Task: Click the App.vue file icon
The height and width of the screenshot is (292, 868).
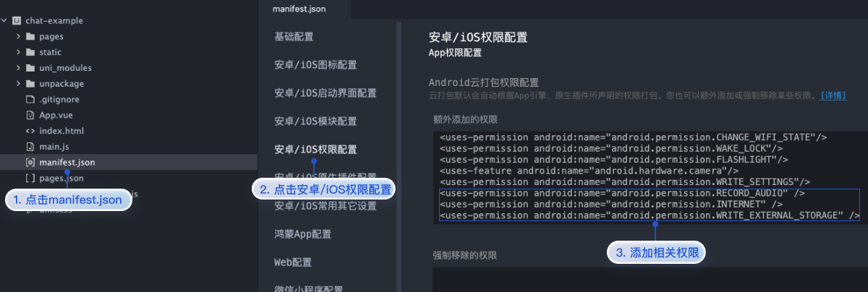Action: point(30,115)
